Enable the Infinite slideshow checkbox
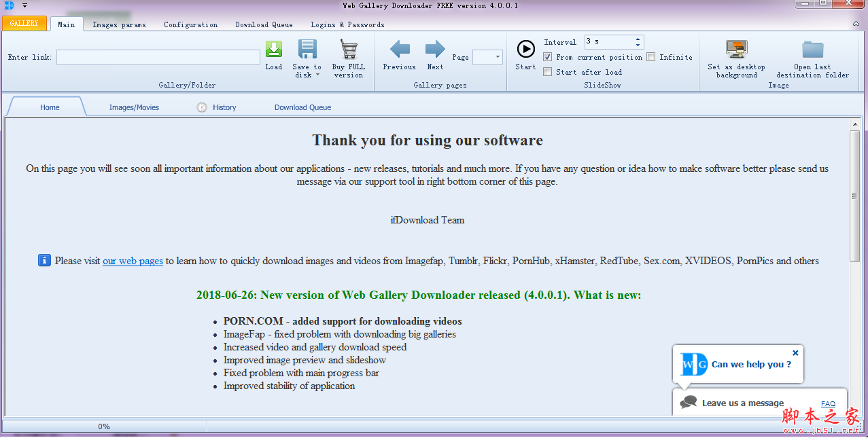Image resolution: width=868 pixels, height=438 pixels. click(x=650, y=57)
